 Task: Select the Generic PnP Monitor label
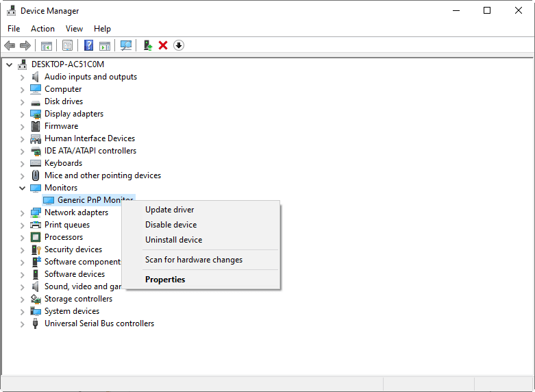(95, 199)
